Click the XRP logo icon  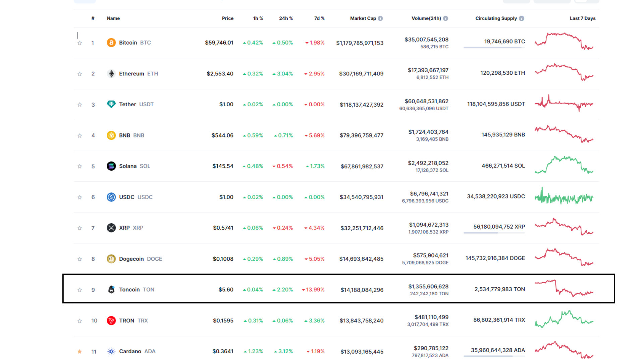point(111,228)
